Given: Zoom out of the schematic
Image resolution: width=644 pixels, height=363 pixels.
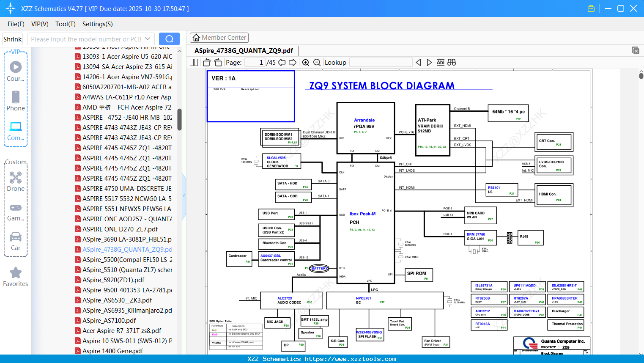Looking at the screenshot, I should pos(317,62).
